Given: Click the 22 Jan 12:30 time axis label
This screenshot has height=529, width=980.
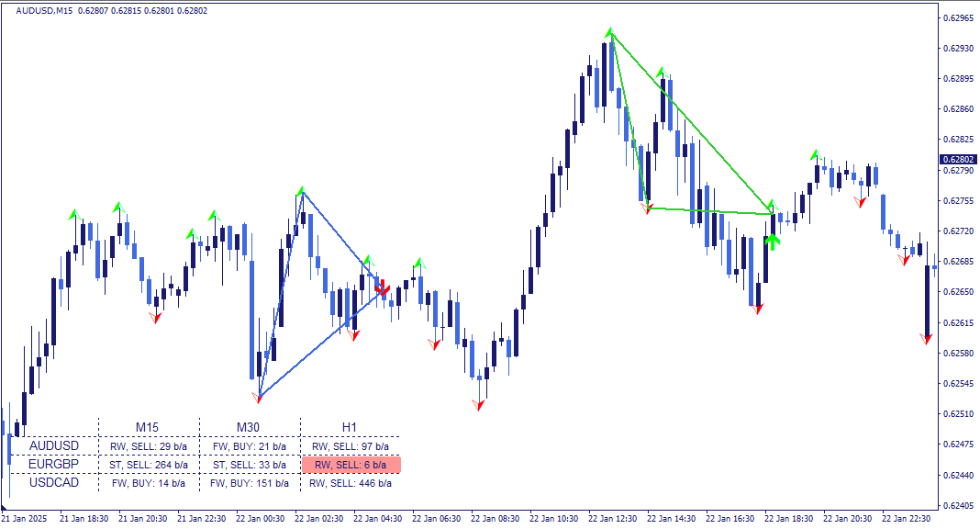Looking at the screenshot, I should click(613, 519).
